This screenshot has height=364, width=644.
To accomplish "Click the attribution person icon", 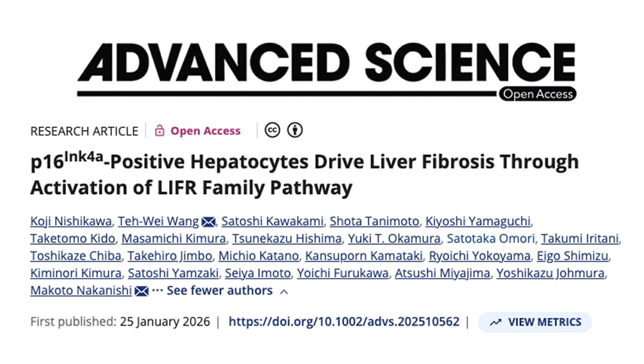I will click(x=294, y=130).
